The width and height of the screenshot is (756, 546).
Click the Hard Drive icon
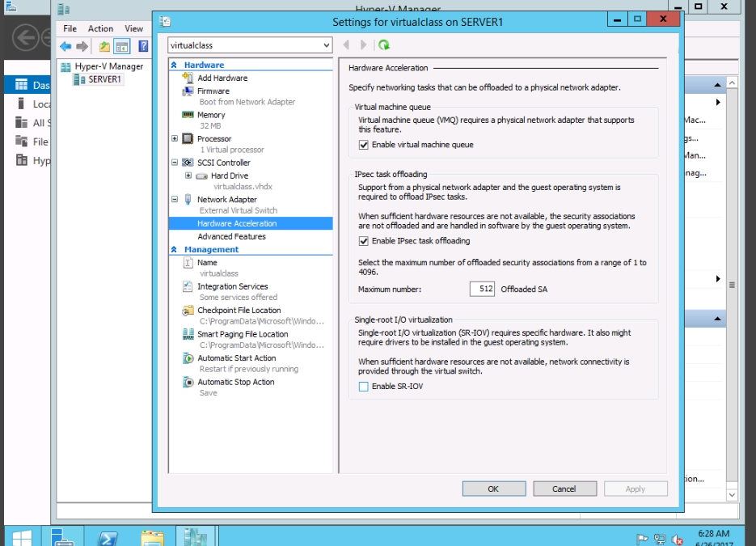tap(201, 176)
